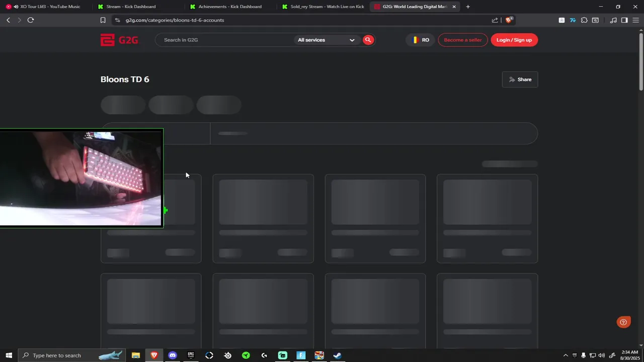The height and width of the screenshot is (362, 644).
Task: Click the browser forward arrow
Action: (x=19, y=20)
